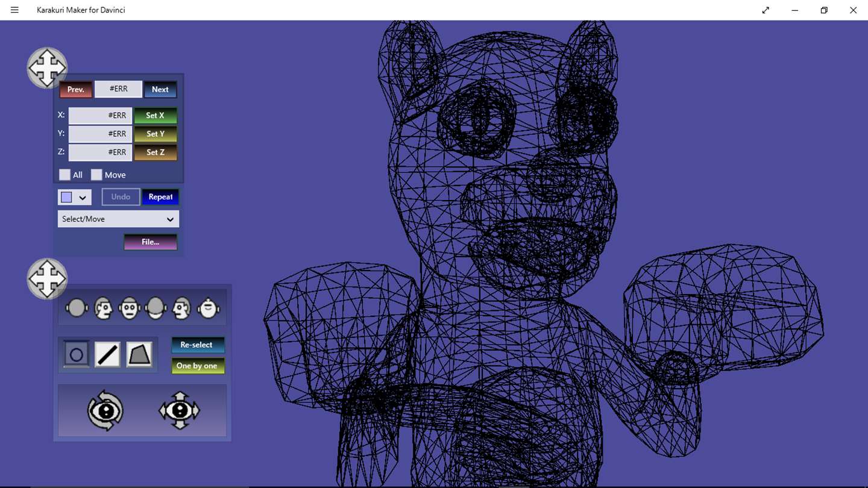This screenshot has height=488, width=868.
Task: Restore down the application window
Action: 824,10
